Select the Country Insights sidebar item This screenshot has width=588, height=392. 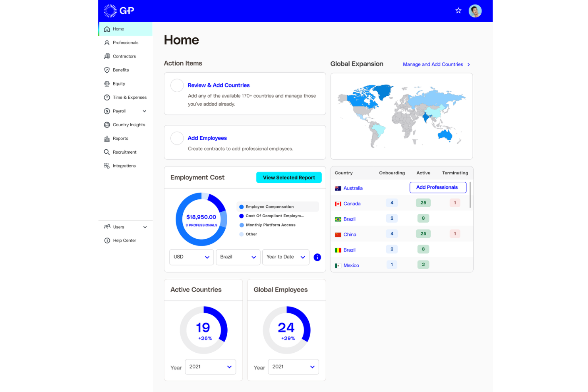pos(129,124)
